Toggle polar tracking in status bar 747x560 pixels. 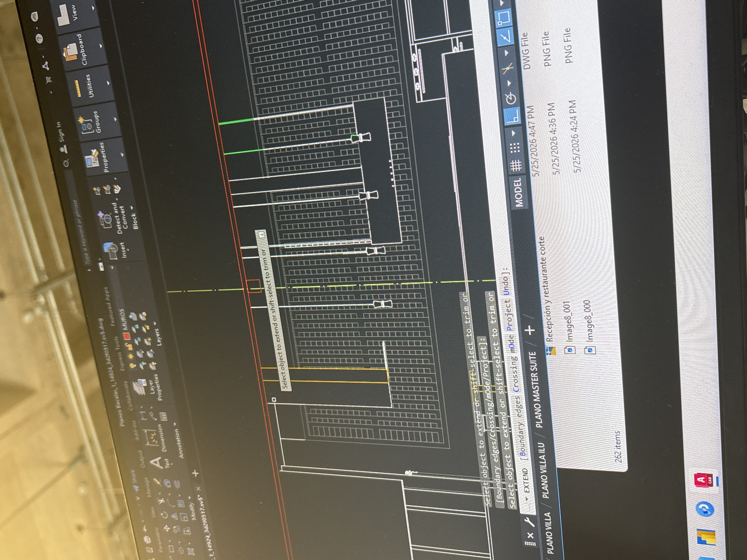coord(511,98)
